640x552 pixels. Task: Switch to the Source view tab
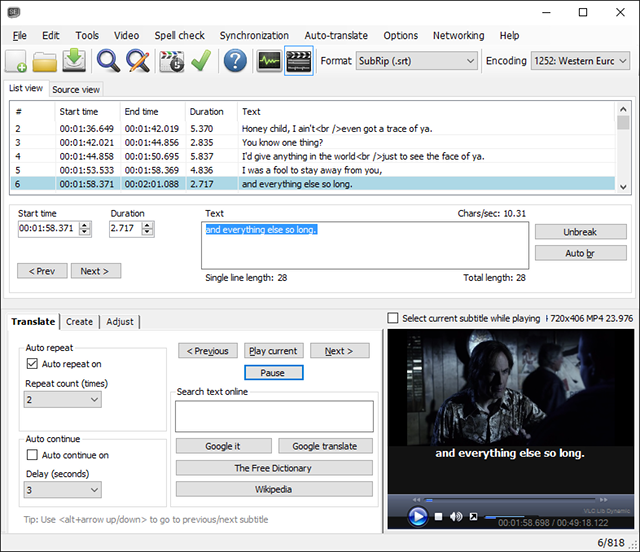(x=76, y=90)
